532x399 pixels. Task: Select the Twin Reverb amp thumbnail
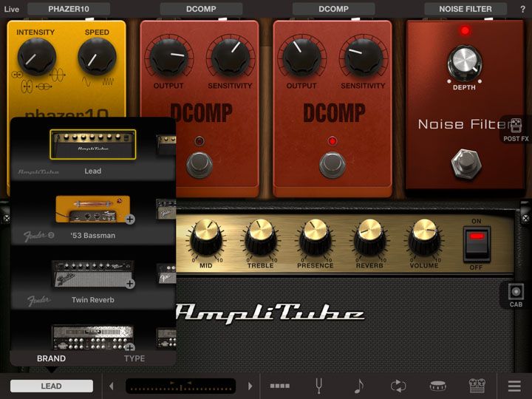pos(92,273)
